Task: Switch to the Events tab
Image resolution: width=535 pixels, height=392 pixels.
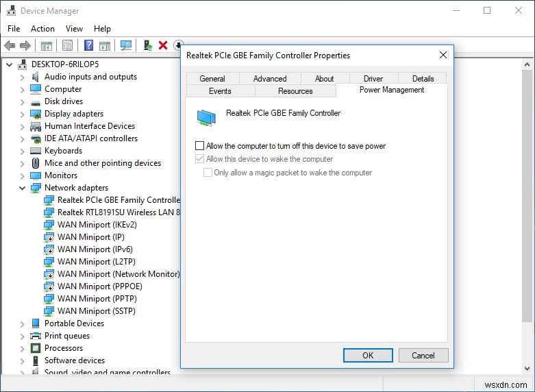Action: tap(220, 91)
